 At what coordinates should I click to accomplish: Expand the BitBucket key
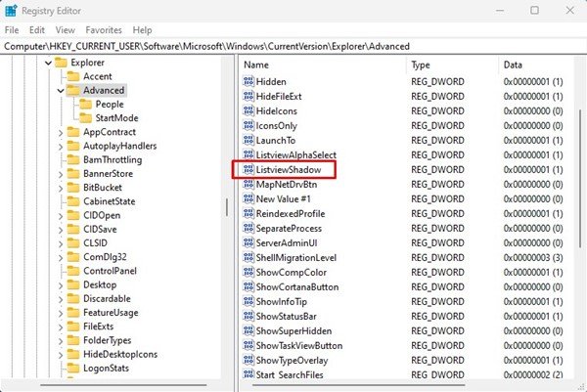pos(61,188)
